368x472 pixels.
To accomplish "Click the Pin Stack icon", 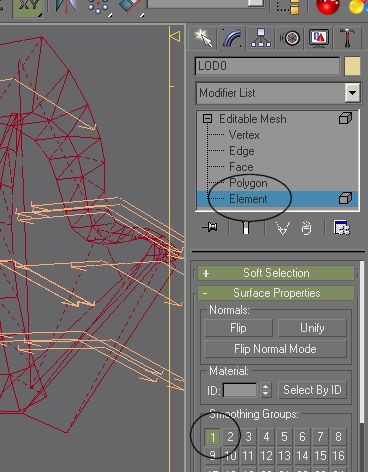I will 210,227.
